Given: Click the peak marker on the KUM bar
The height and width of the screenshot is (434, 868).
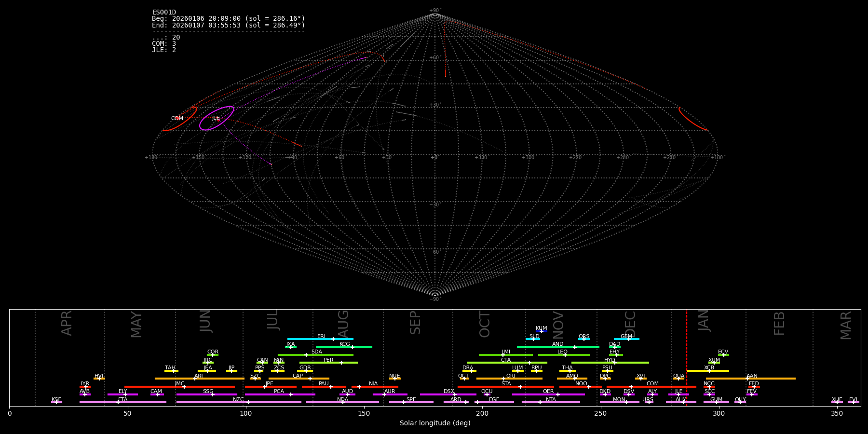Looking at the screenshot, I should pyautogui.click(x=542, y=331).
